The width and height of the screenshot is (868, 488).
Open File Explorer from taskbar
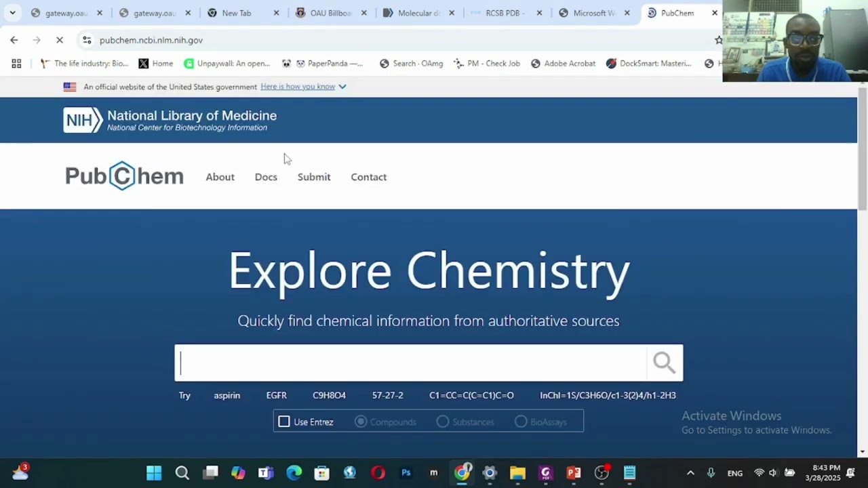point(517,472)
